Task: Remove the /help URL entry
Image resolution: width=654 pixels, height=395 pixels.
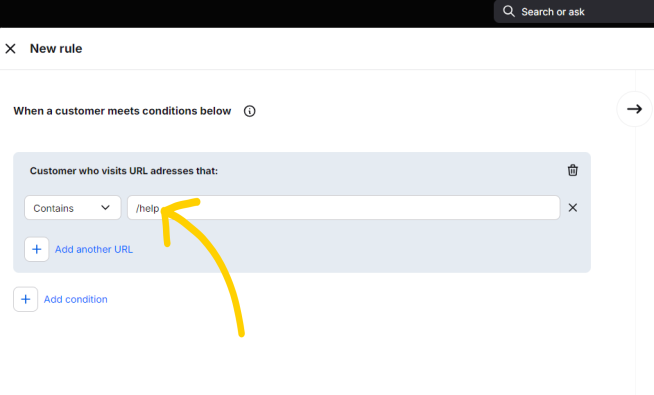Action: pyautogui.click(x=573, y=208)
